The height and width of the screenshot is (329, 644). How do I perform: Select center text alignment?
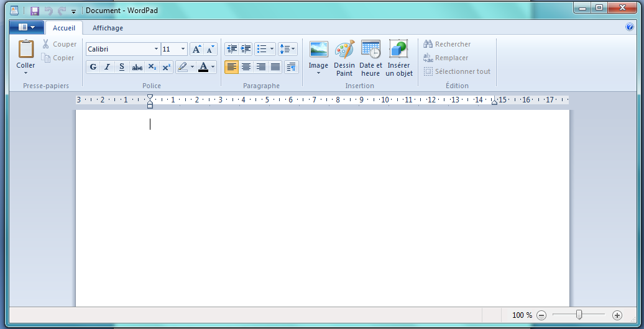click(x=246, y=67)
